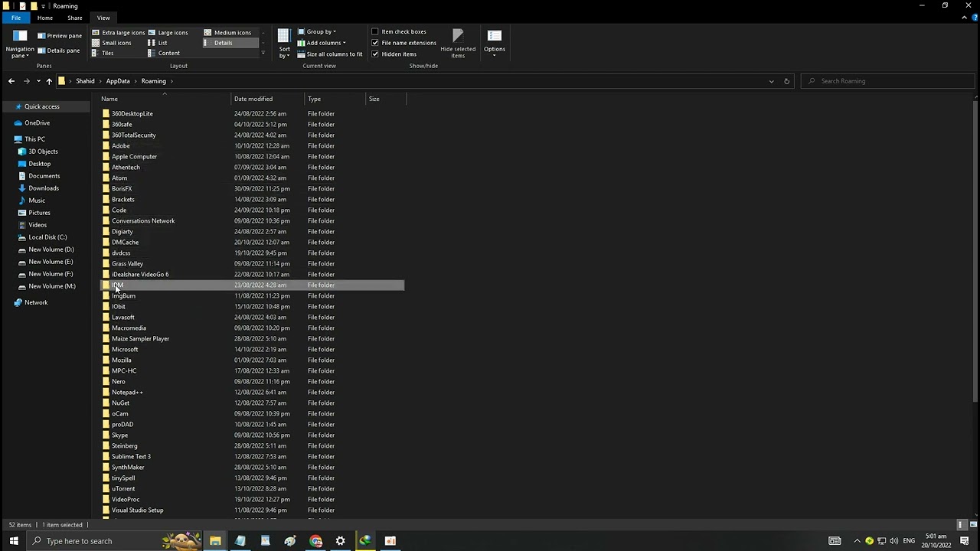The width and height of the screenshot is (980, 551).
Task: Select the Mozilla folder row
Action: 253,360
